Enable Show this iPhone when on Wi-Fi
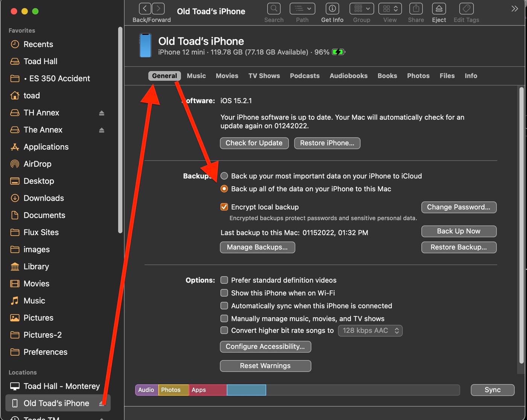This screenshot has width=527, height=420. pos(224,293)
